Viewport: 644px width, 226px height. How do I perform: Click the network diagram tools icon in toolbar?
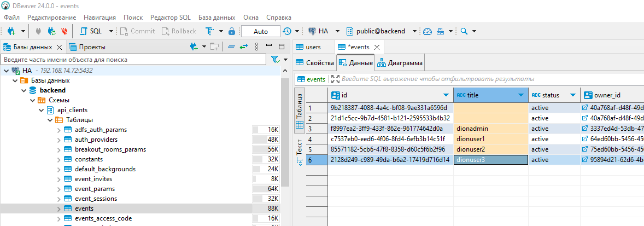(x=440, y=31)
